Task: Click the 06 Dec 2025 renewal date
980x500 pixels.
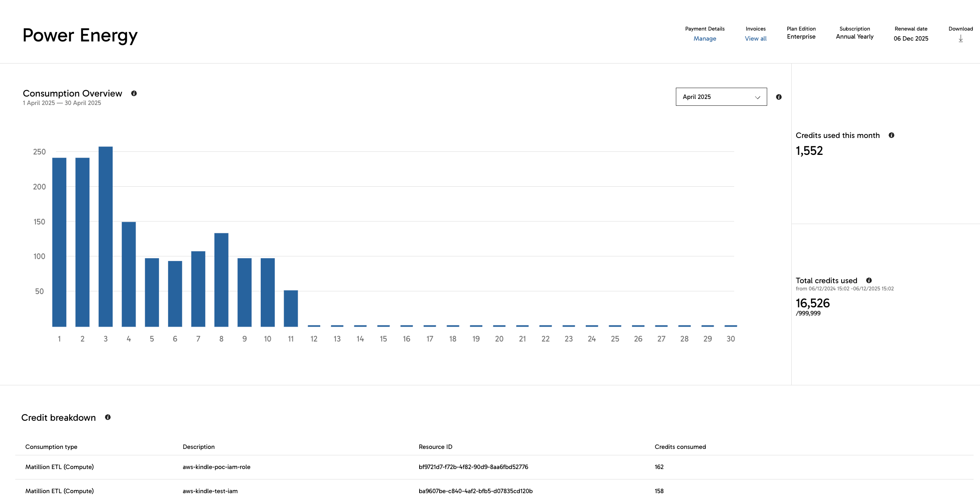Action: tap(911, 39)
